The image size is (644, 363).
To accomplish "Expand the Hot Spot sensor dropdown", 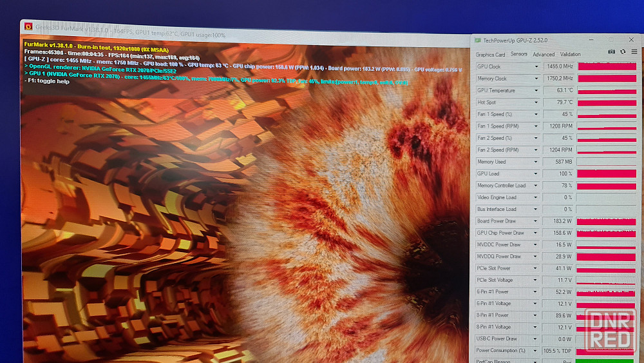I will tap(536, 103).
